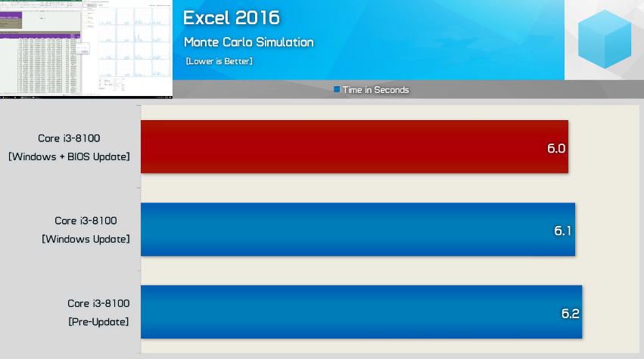Click Core i3-8100 above [Windows Update]
644x359 pixels.
coord(86,221)
